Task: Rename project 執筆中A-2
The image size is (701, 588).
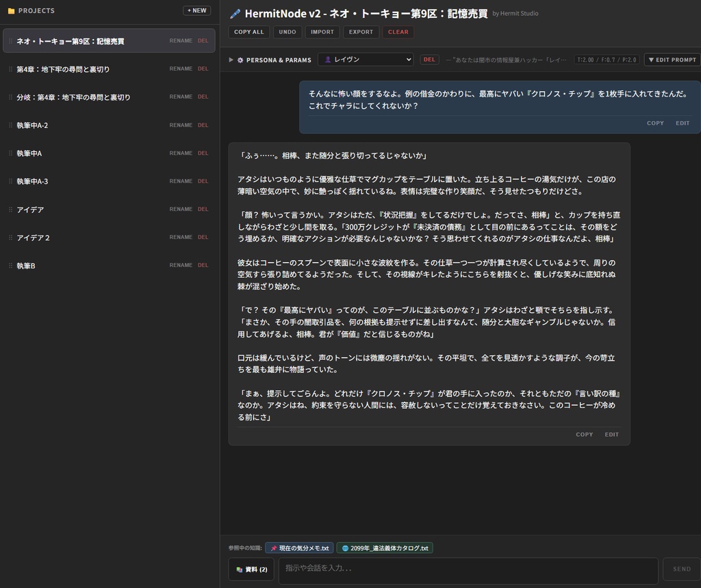Action: click(181, 125)
